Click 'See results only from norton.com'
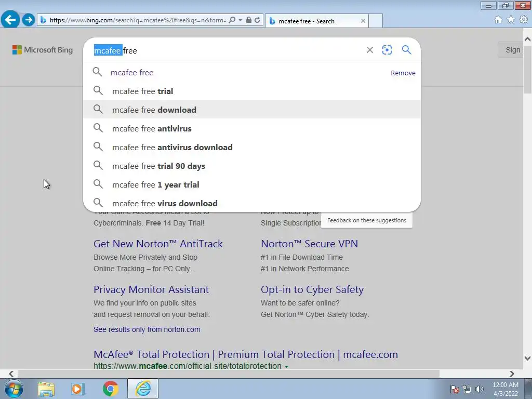The width and height of the screenshot is (532, 399). click(x=147, y=329)
